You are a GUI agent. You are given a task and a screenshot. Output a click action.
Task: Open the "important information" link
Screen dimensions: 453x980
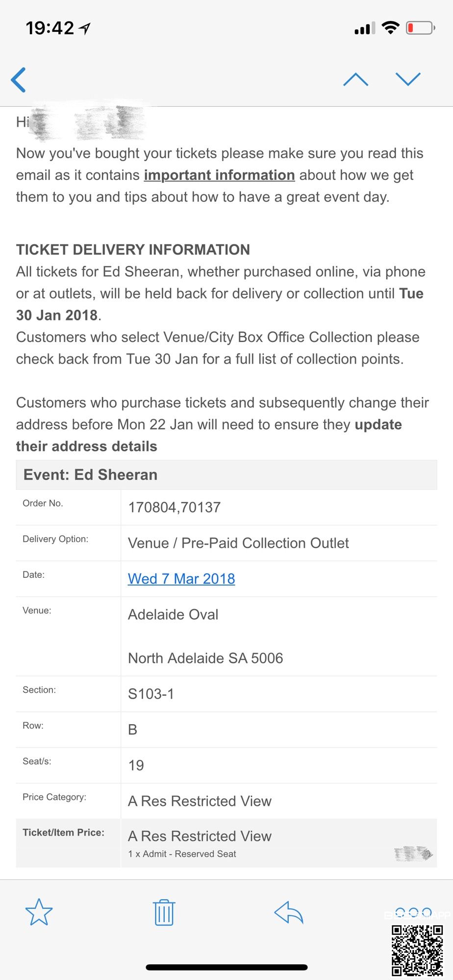click(219, 175)
